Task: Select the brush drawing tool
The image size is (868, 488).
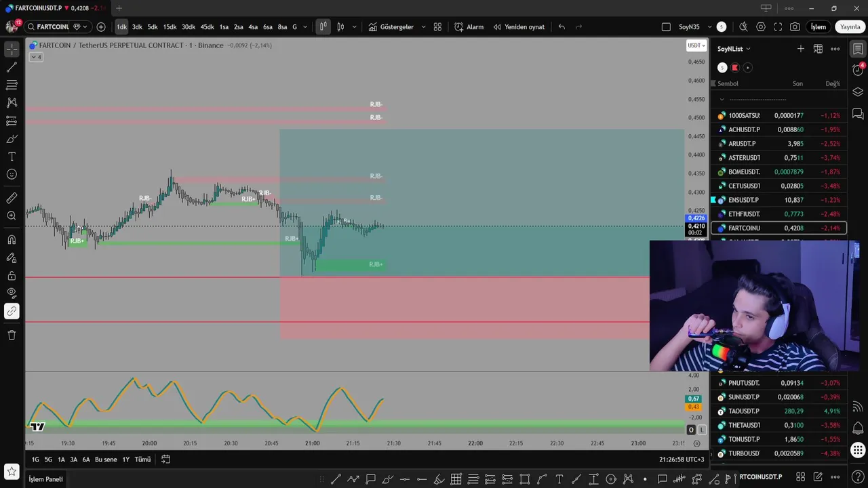Action: pos(12,139)
